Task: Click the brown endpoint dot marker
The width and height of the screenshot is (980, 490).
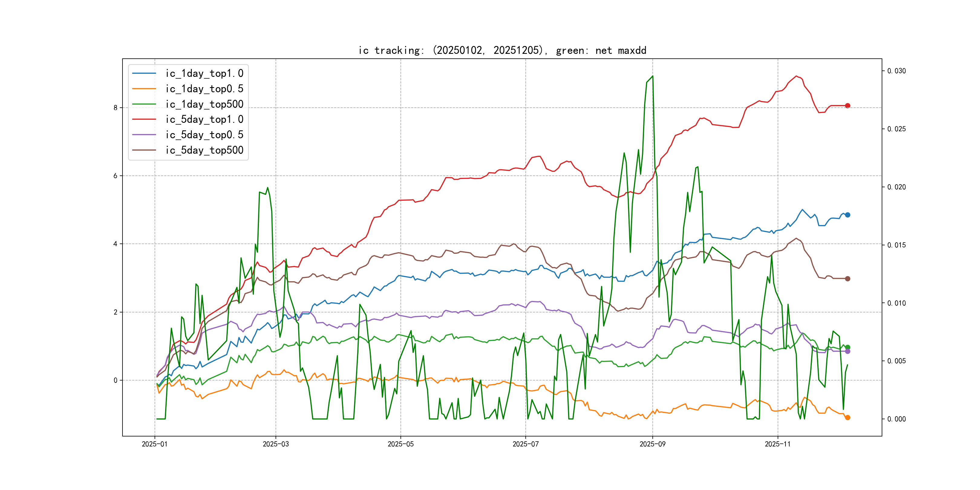Action: point(848,279)
